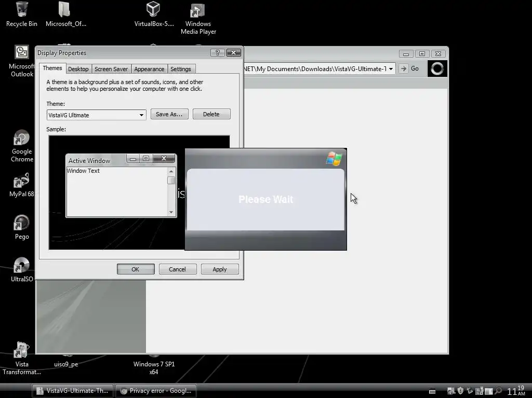Click the Delete theme button
The height and width of the screenshot is (398, 532).
point(211,114)
